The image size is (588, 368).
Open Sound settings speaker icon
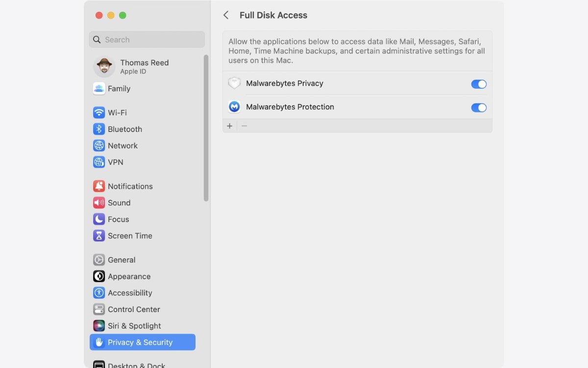(x=99, y=203)
